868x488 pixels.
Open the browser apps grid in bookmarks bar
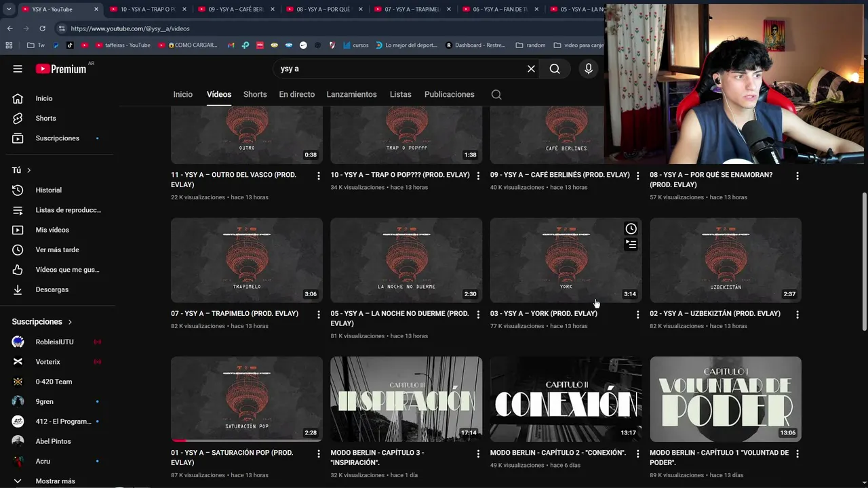9,45
